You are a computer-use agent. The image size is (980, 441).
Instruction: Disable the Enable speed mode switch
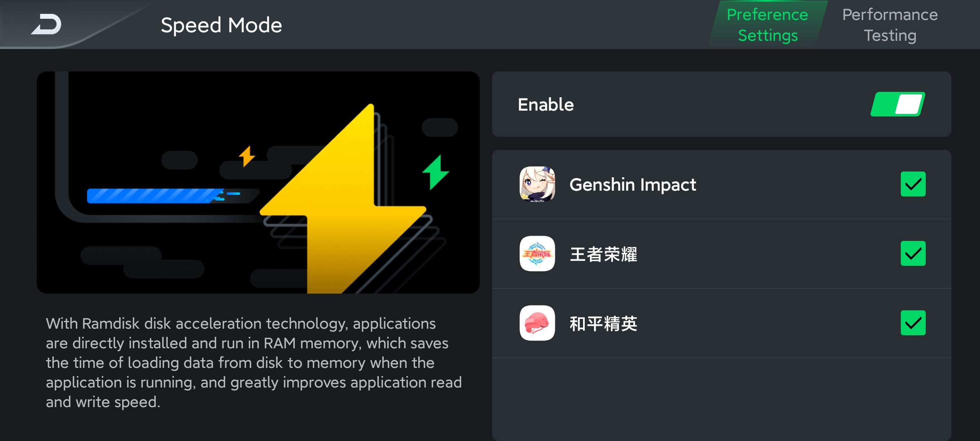[898, 104]
